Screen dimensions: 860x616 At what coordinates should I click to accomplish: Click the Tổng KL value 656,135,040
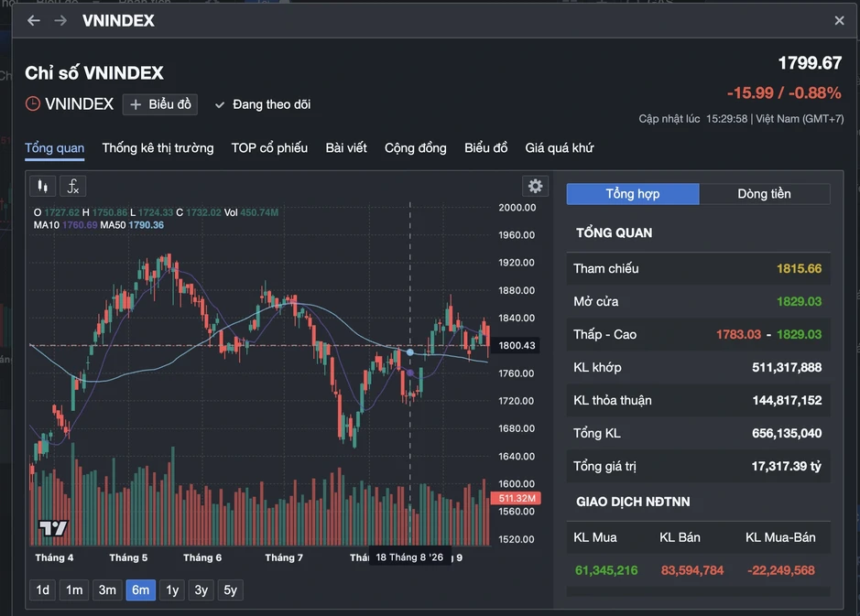(787, 433)
